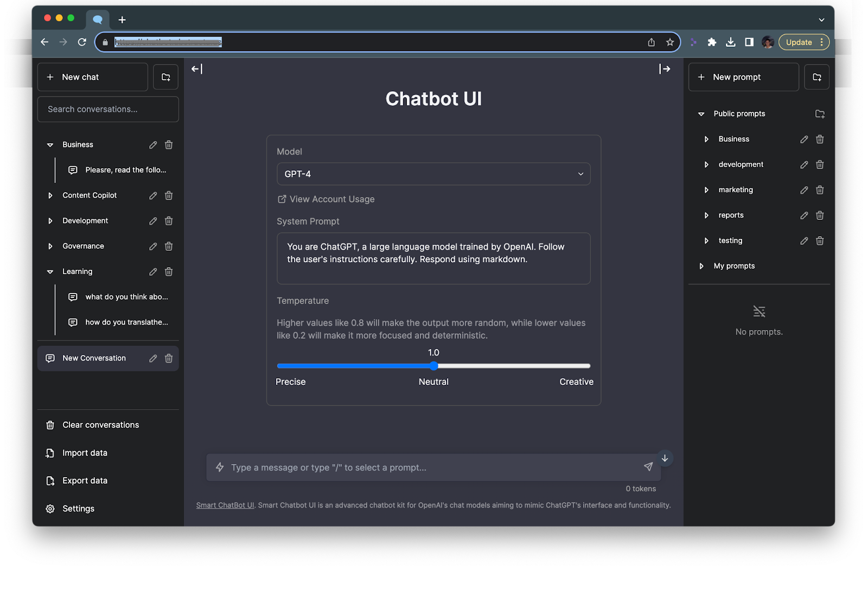The width and height of the screenshot is (868, 602).
Task: Rename the reports prompt folder
Action: pos(804,216)
